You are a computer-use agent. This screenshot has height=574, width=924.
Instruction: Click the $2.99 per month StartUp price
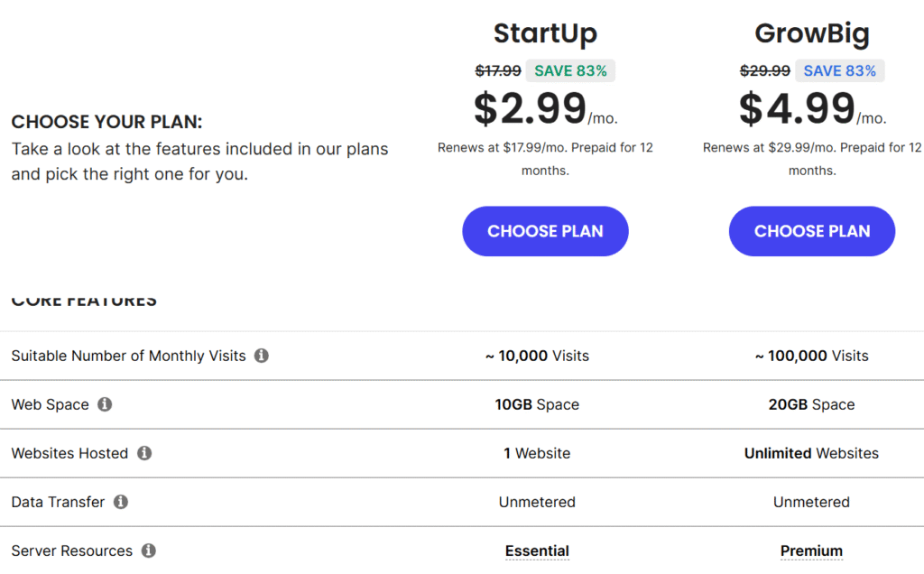click(x=546, y=109)
